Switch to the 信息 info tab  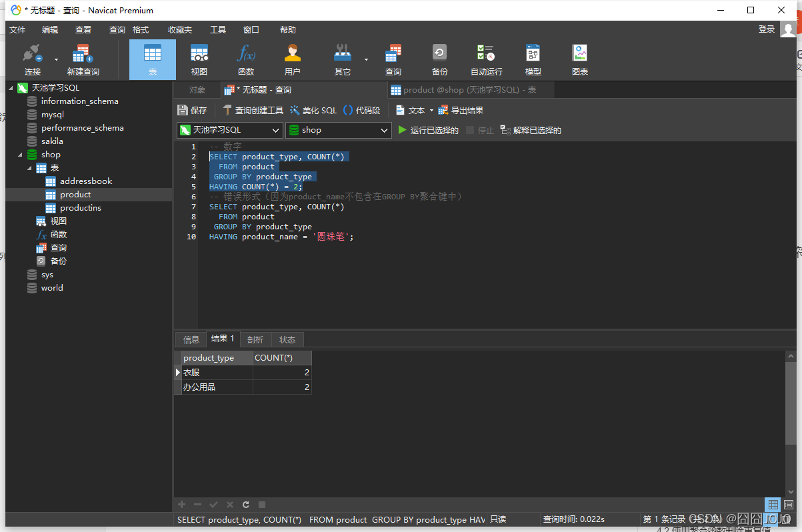point(191,340)
